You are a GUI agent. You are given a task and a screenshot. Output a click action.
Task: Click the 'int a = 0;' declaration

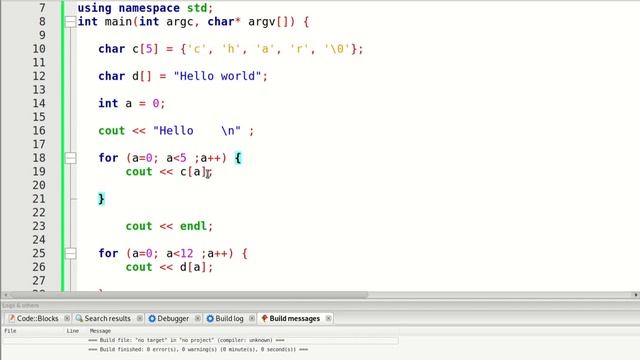point(131,104)
